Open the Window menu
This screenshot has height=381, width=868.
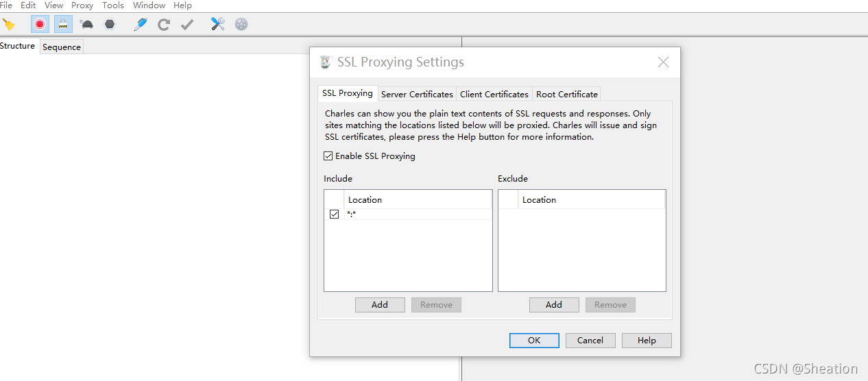[149, 5]
